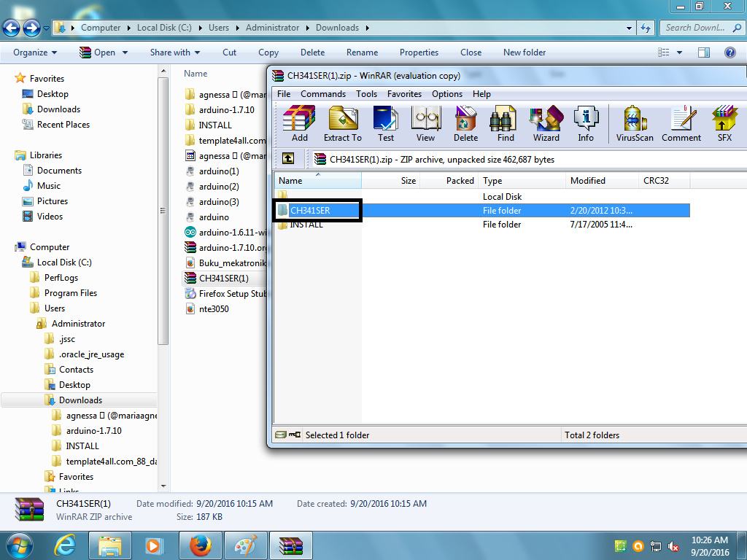Click the drive/password icon in WinRAR status bar
Viewport: 747px width, 560px height.
click(288, 435)
